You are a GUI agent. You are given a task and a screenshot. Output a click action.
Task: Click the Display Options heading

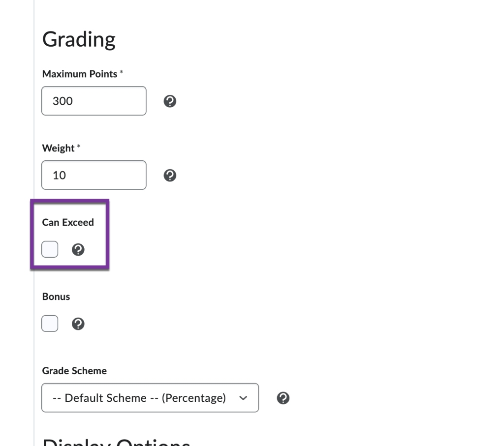[117, 442]
